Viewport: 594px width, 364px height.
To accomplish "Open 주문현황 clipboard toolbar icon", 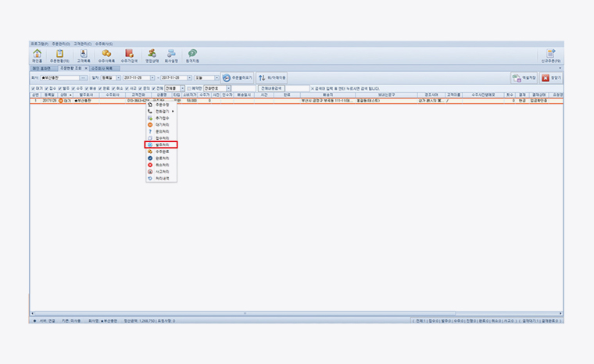I will (x=59, y=54).
